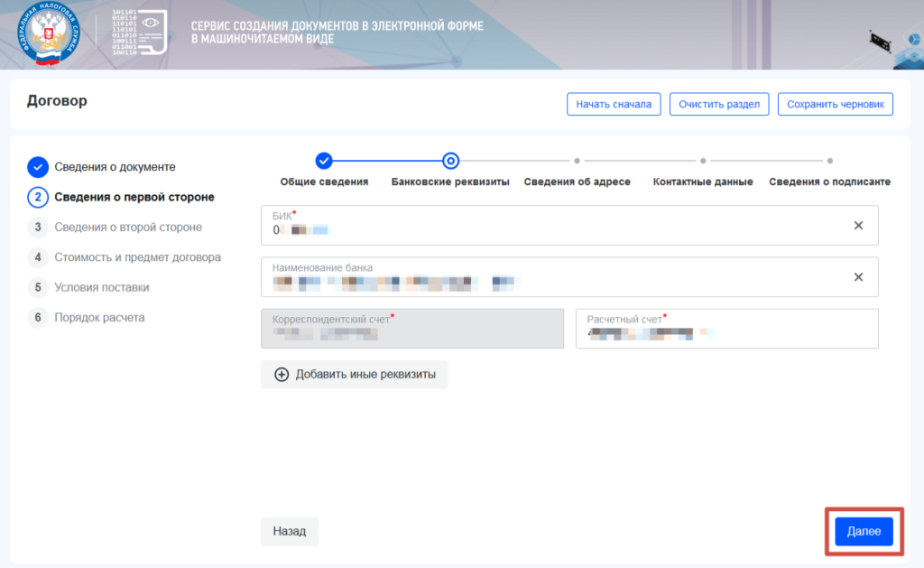
Task: Click the Federal Tax Service emblem logo
Action: pyautogui.click(x=48, y=33)
